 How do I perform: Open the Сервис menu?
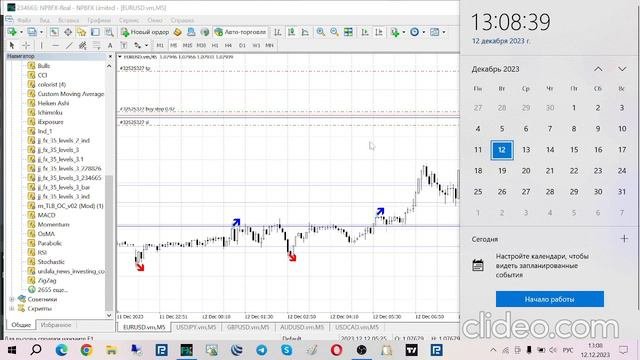[129, 20]
